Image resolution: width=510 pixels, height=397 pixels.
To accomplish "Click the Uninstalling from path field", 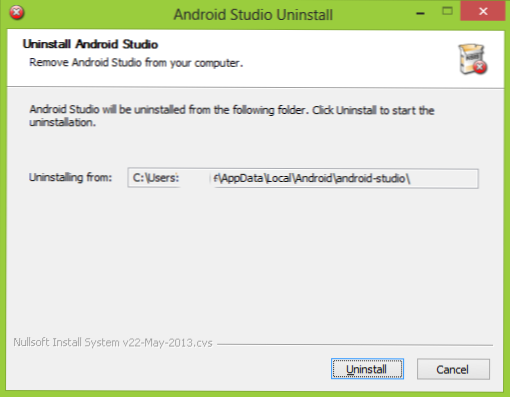I will [x=303, y=178].
